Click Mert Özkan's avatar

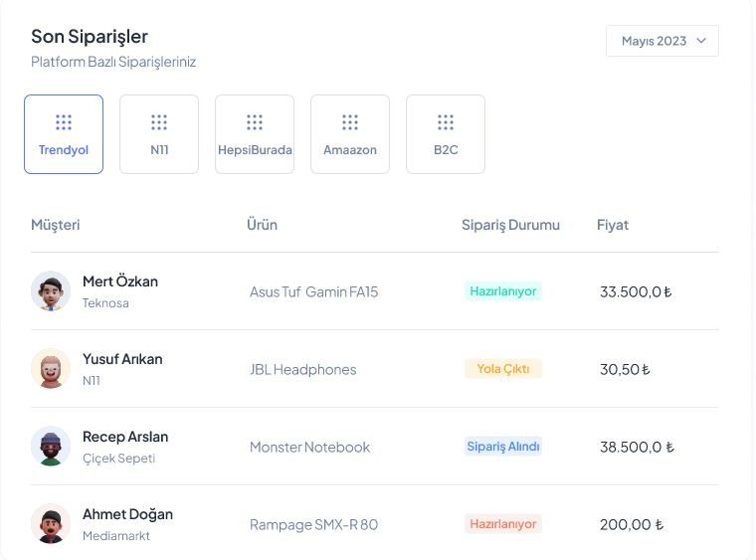pos(51,291)
